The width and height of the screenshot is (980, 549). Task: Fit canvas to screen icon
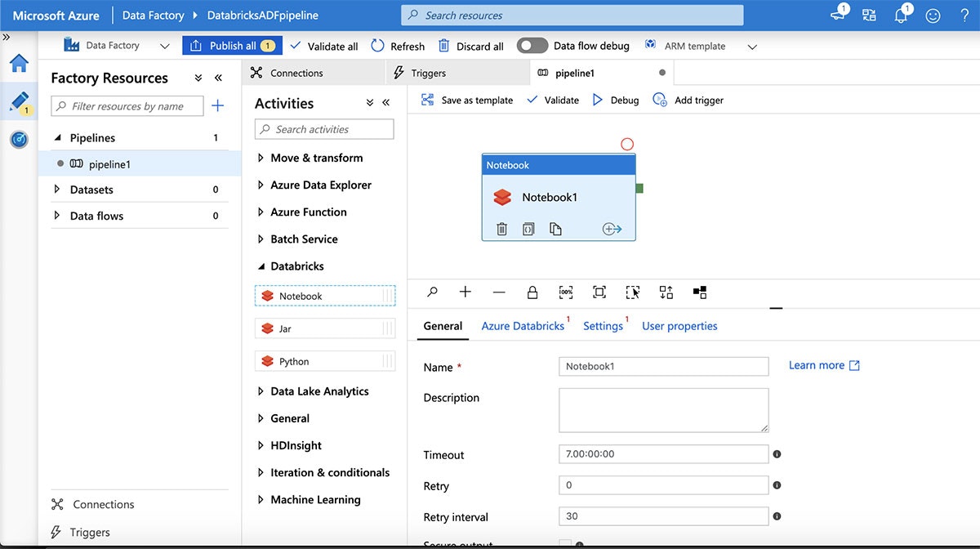[x=599, y=292]
